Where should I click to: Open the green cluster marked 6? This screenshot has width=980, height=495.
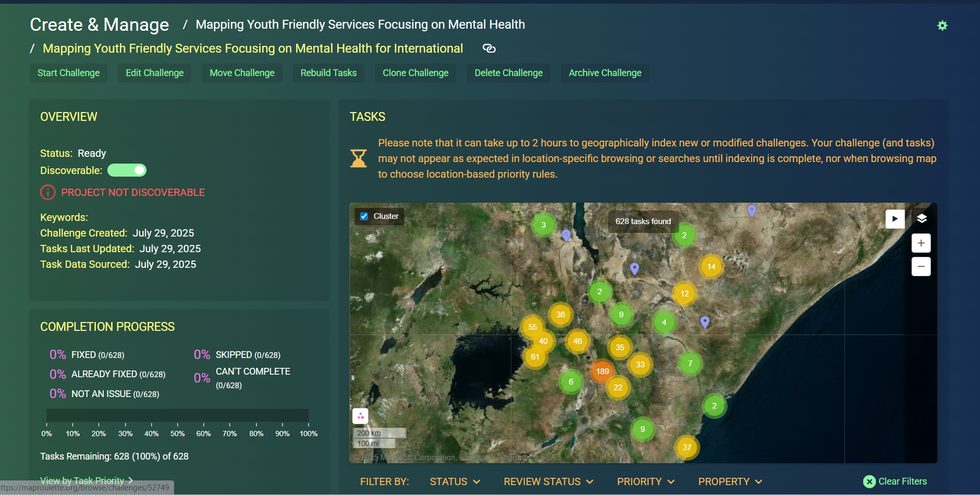point(571,382)
